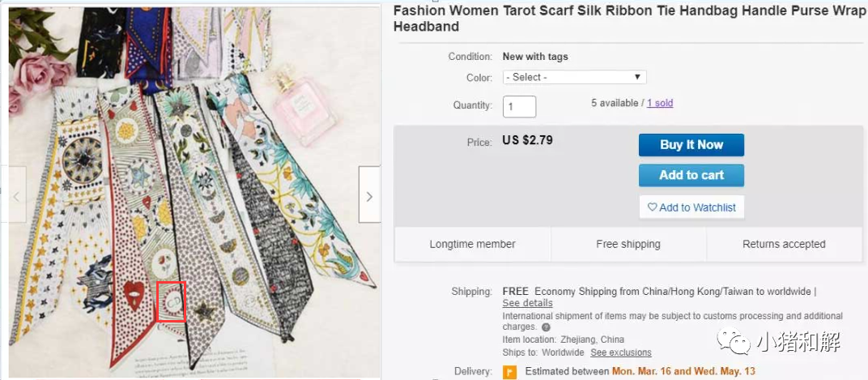Click Buy It Now button

[691, 145]
